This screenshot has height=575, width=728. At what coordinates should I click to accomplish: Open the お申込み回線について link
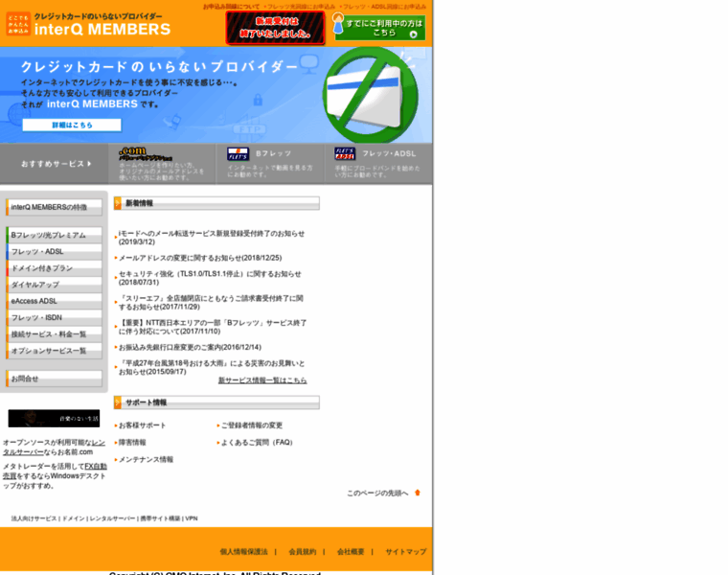pyautogui.click(x=231, y=7)
